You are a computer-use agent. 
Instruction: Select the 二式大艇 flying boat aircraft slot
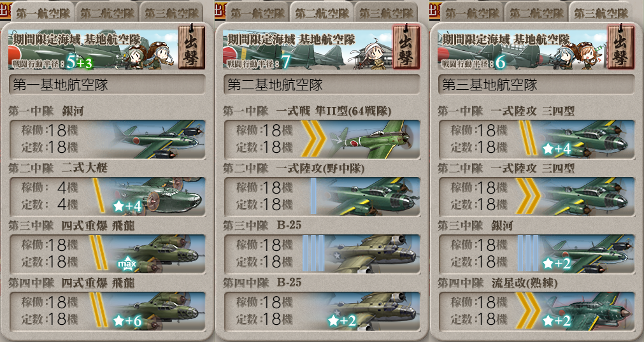pos(107,196)
